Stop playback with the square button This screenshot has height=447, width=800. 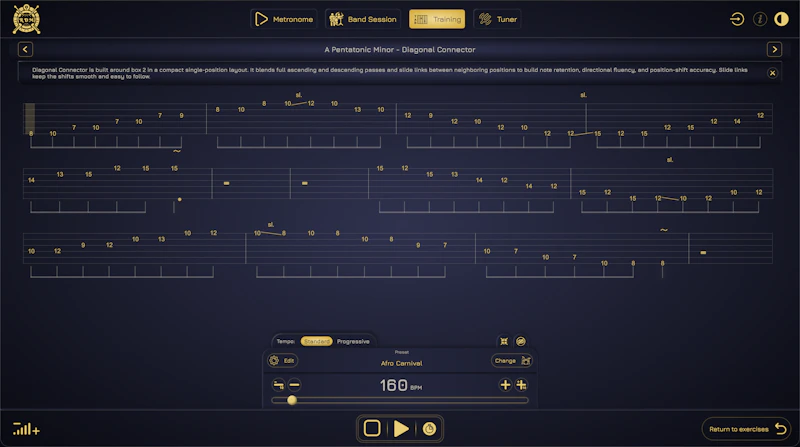coord(372,429)
